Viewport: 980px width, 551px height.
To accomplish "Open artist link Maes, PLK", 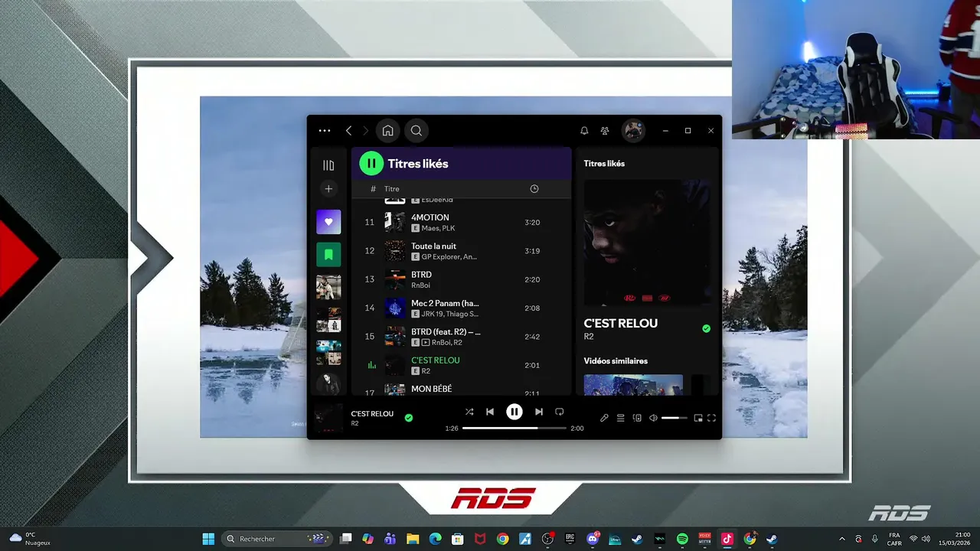I will 438,228.
